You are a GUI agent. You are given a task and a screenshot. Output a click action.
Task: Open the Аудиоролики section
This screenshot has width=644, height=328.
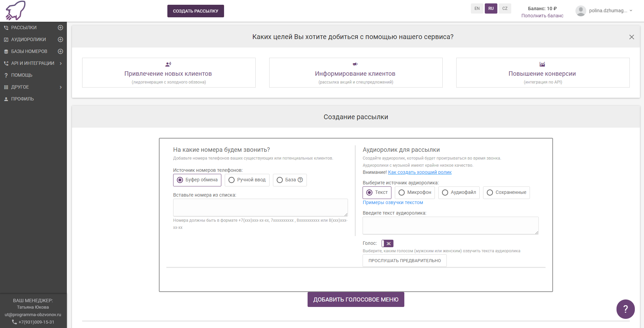pyautogui.click(x=29, y=39)
